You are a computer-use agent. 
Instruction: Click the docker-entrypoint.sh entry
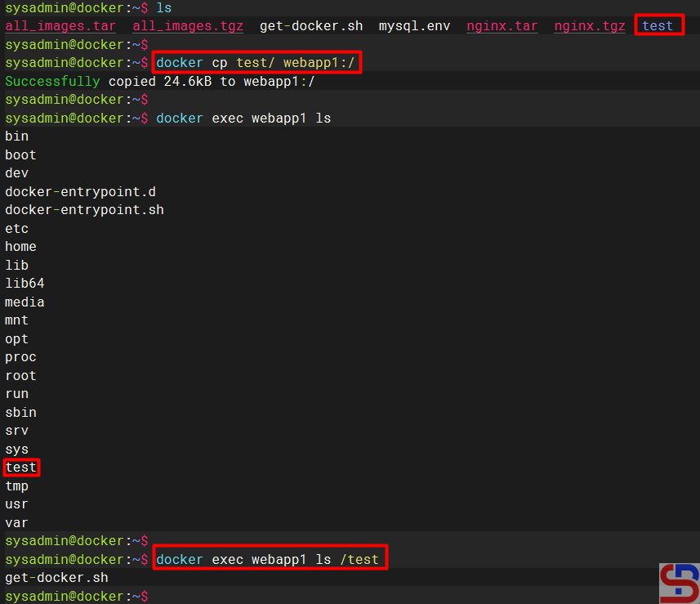pyautogui.click(x=84, y=210)
